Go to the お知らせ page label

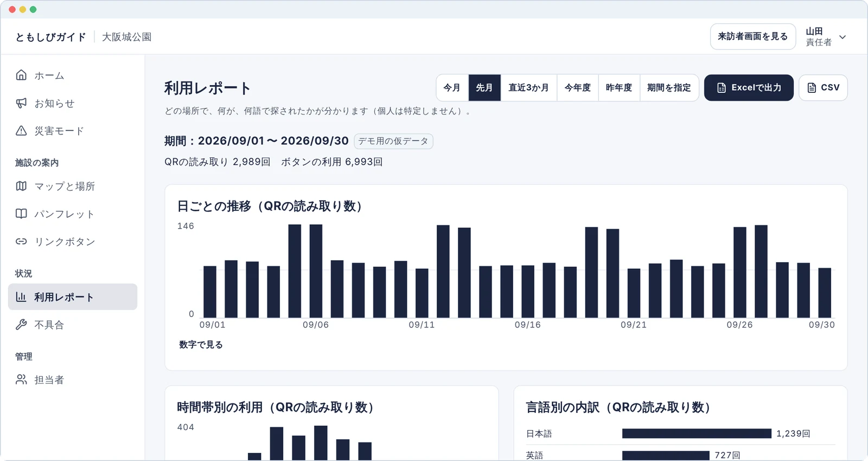54,103
